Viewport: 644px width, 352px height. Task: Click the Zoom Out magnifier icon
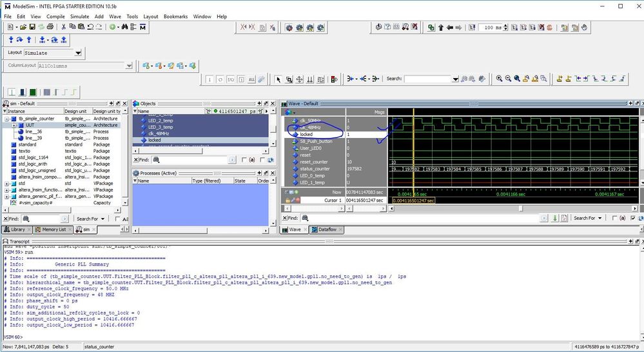[x=509, y=79]
